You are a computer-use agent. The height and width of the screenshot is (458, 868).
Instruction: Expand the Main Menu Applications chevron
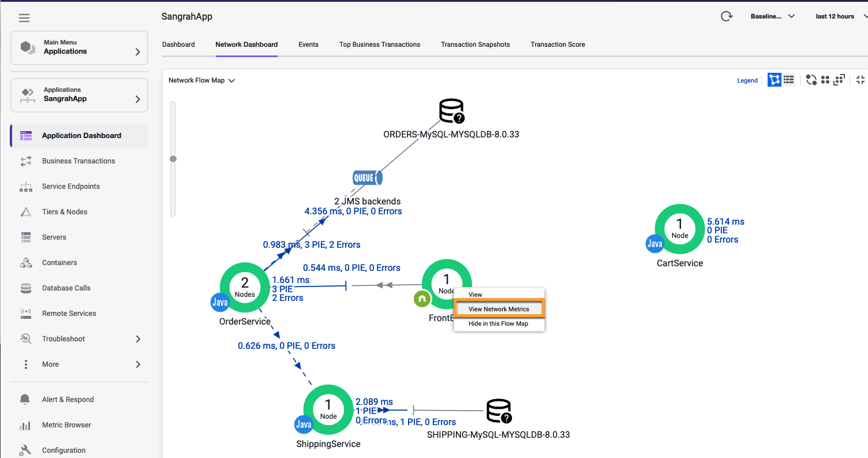pos(137,51)
